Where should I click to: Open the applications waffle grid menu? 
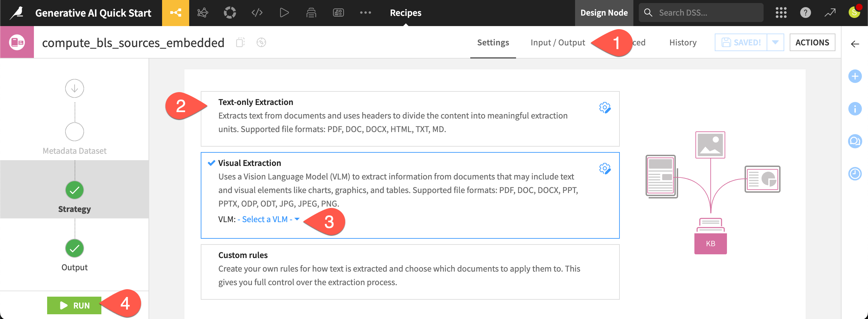tap(781, 13)
